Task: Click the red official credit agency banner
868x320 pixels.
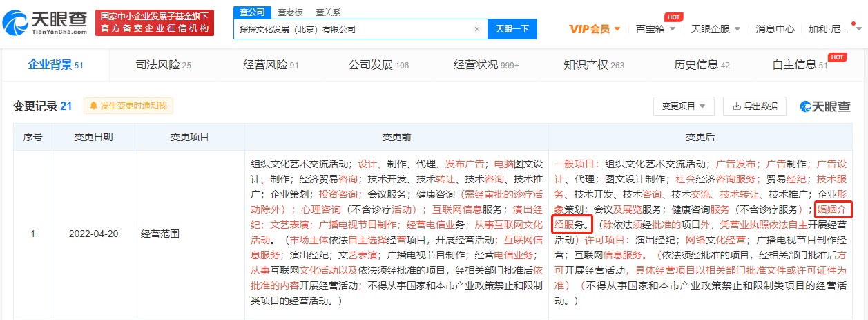Action: [155, 23]
